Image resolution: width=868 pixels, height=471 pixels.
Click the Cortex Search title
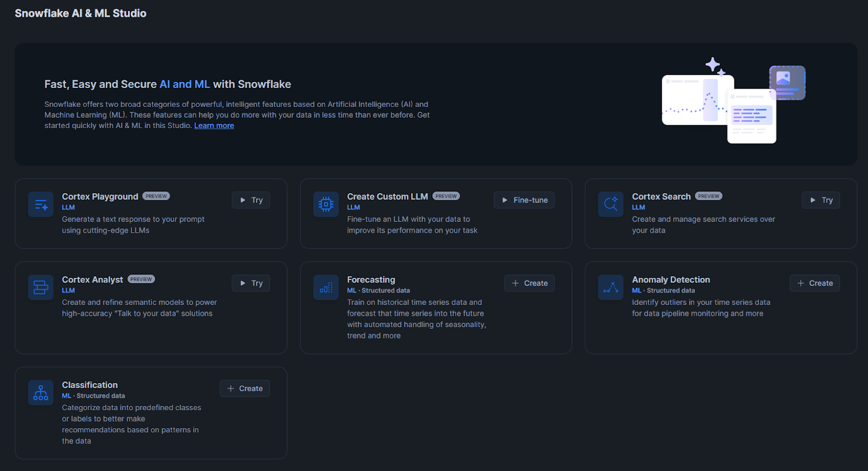point(661,196)
